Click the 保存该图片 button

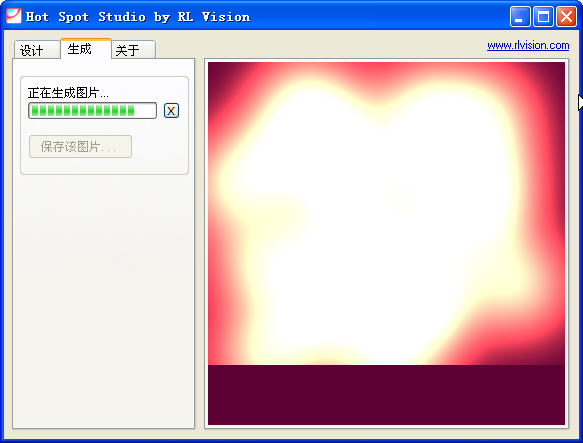(80, 147)
